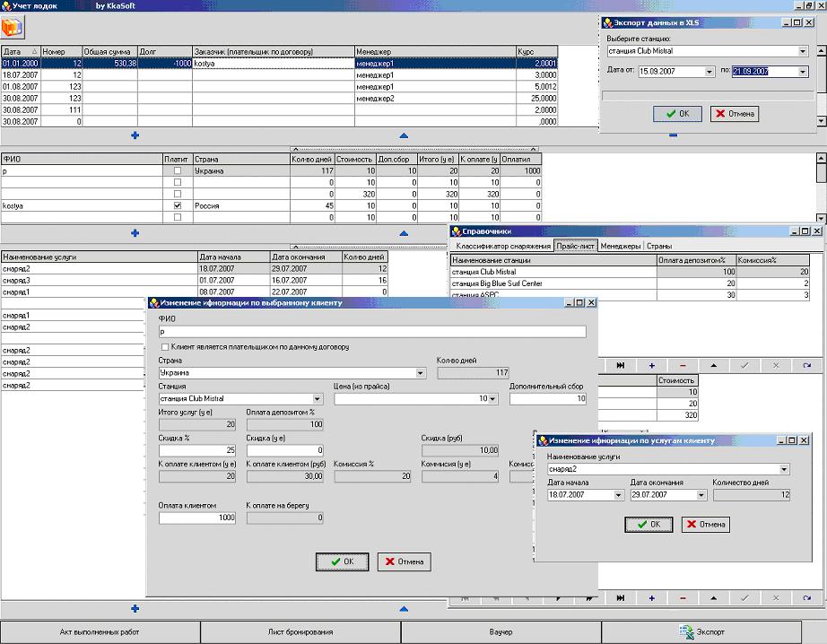
Task: Select the contract row dated 18.07.2007
Action: (279, 75)
